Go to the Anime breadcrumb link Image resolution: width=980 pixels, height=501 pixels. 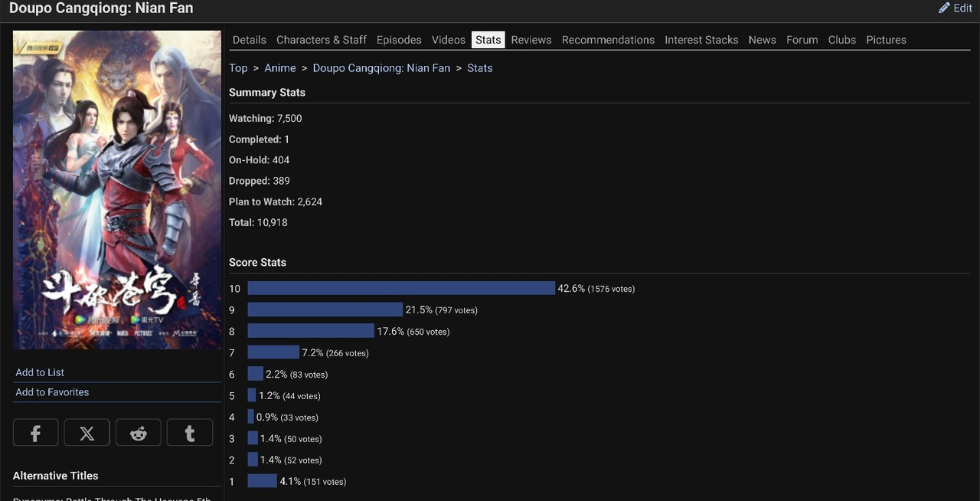point(279,68)
